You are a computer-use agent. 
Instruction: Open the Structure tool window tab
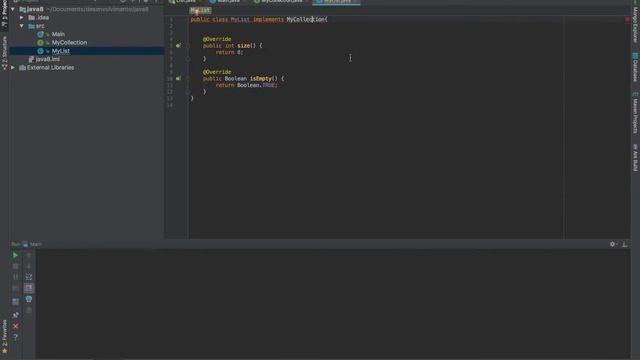[4, 52]
